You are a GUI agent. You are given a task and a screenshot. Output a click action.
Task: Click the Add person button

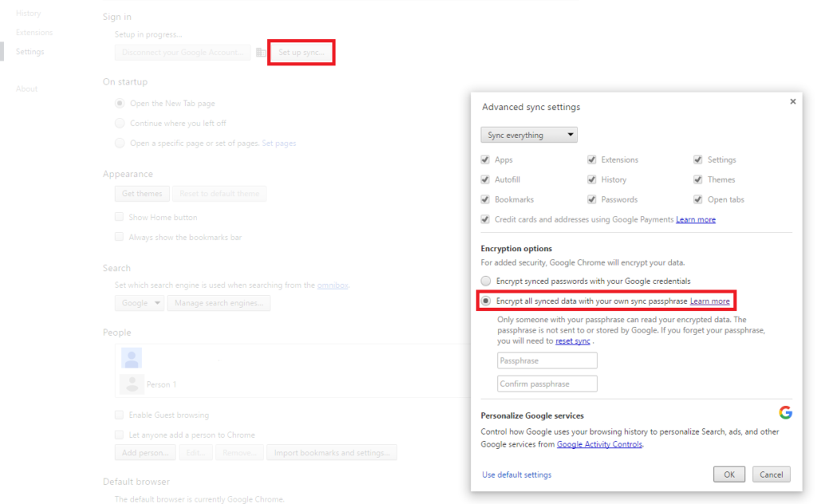click(145, 452)
